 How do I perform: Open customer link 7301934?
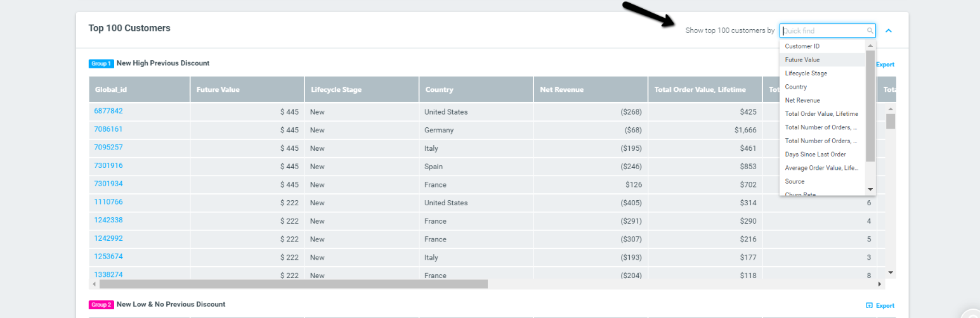(108, 184)
